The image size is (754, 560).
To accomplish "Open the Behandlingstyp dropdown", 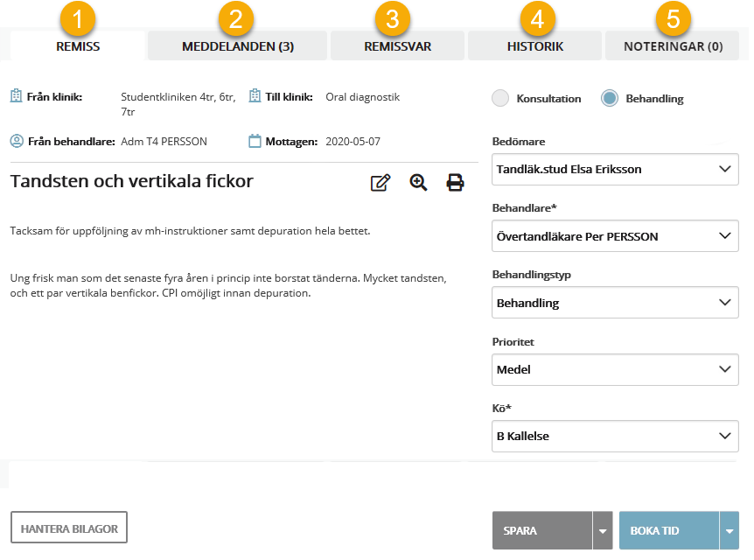I will click(x=615, y=303).
